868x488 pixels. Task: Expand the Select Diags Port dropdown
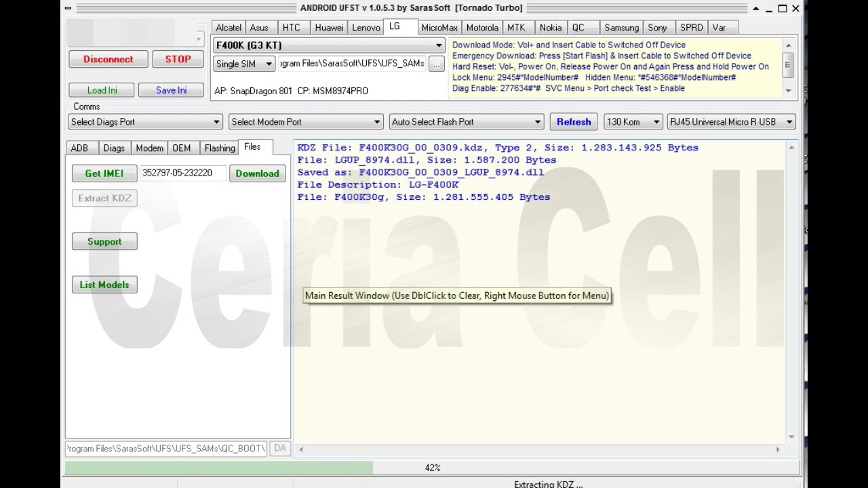pos(146,122)
